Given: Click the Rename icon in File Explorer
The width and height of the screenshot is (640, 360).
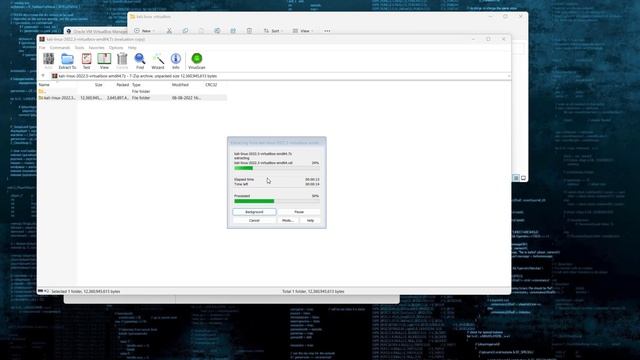Looking at the screenshot, I should 217,31.
